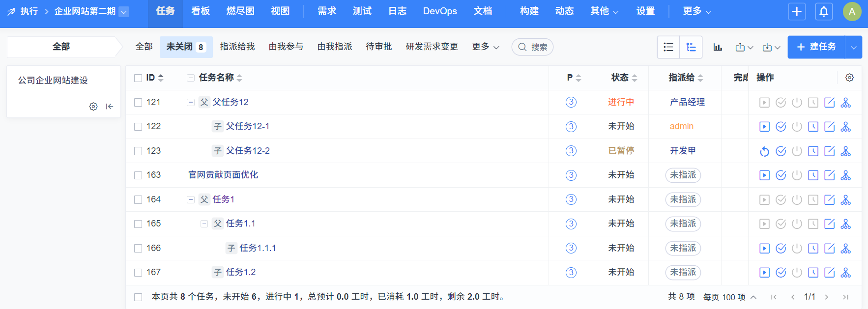
Task: Open the DevOps tab
Action: 440,11
